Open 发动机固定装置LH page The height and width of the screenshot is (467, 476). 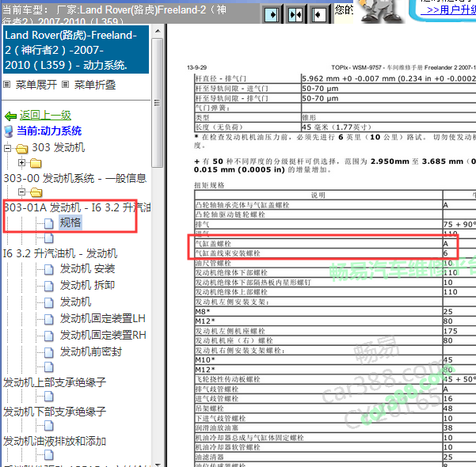(103, 318)
